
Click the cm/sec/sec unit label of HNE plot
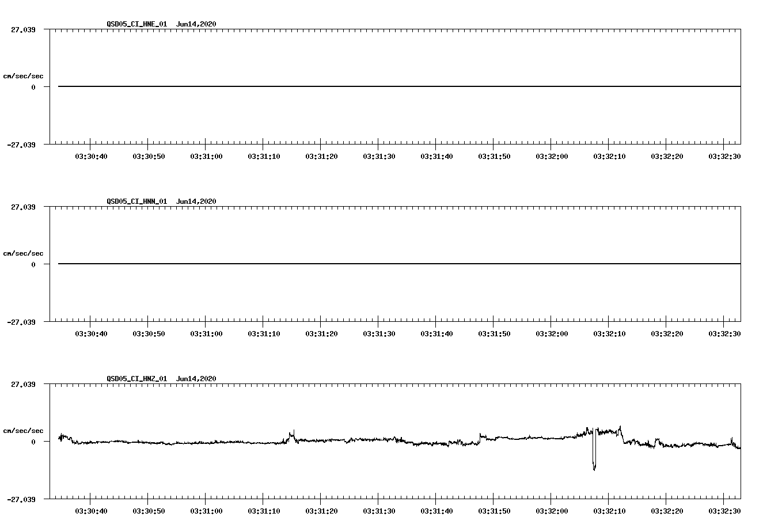23,76
